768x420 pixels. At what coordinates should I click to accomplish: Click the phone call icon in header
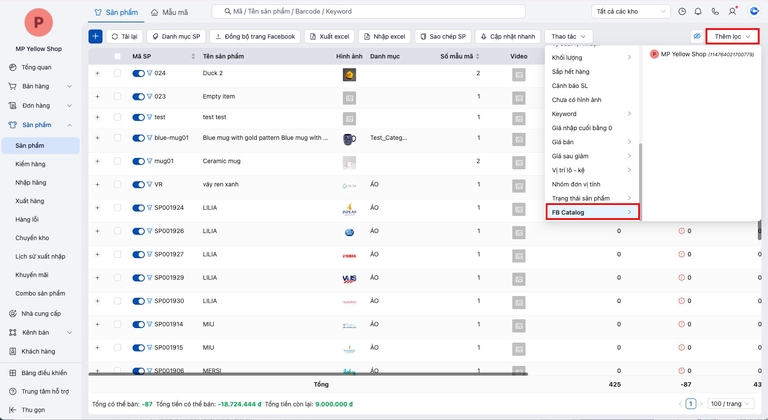715,12
